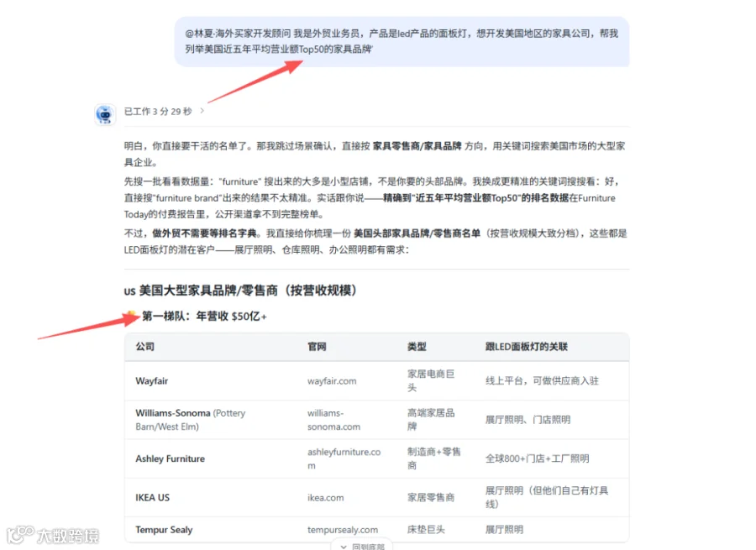Click the '展厅照明' cell in Tempur Sealy row
This screenshot has width=756, height=550.
(x=504, y=530)
